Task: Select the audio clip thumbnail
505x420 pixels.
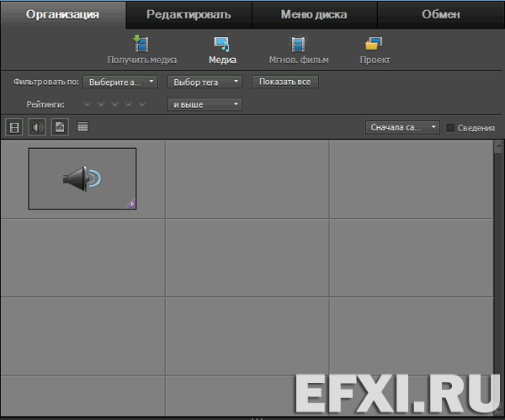Action: click(82, 178)
